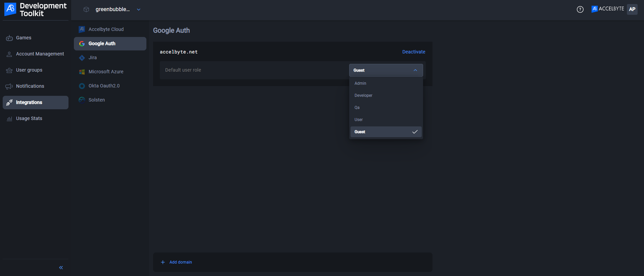Open User groups page
The height and width of the screenshot is (276, 644).
[x=36, y=70]
